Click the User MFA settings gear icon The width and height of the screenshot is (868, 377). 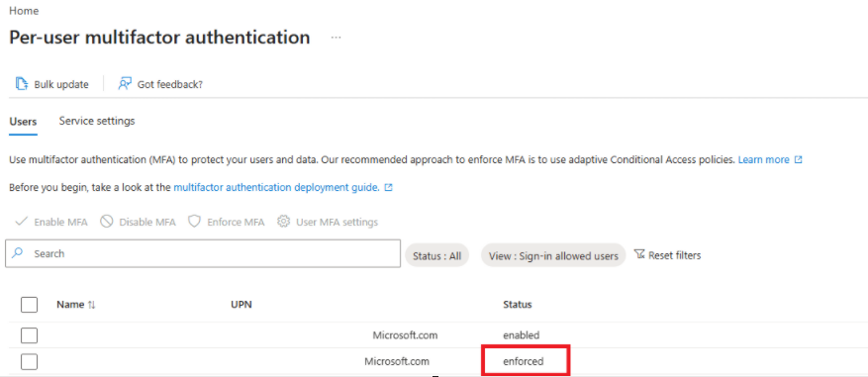[283, 222]
